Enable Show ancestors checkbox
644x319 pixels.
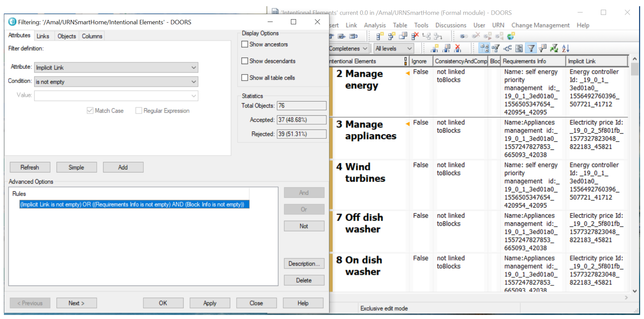[x=245, y=44]
